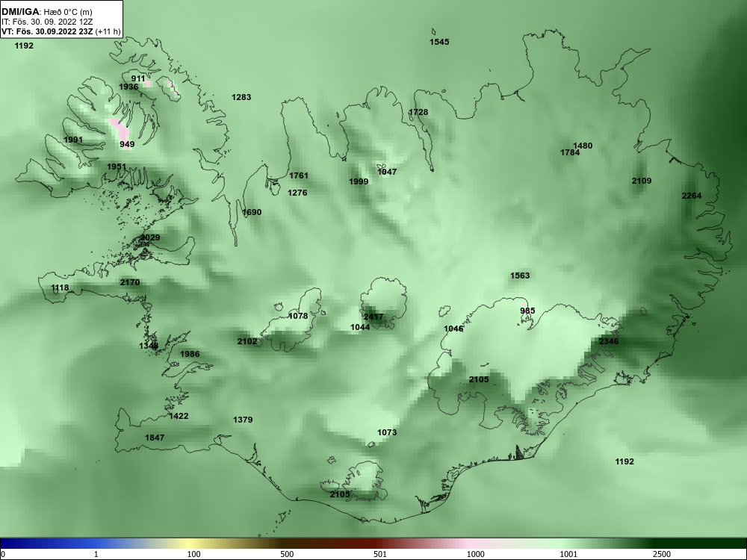Click the 985 value on the glacier
This screenshot has width=747, height=560.
527,311
